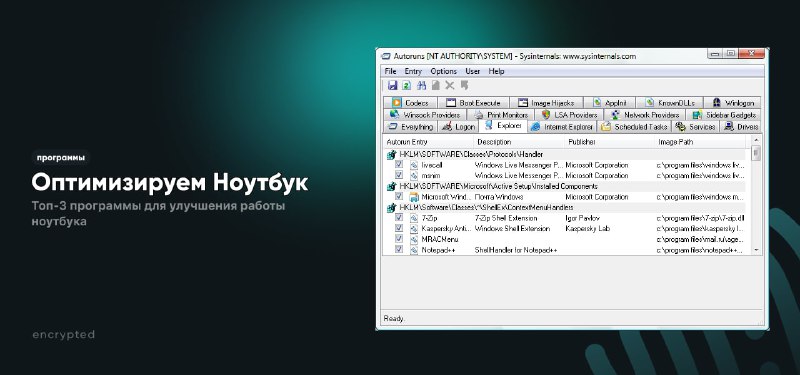Click the file icon next to msnim
The image size is (800, 375).
(414, 176)
